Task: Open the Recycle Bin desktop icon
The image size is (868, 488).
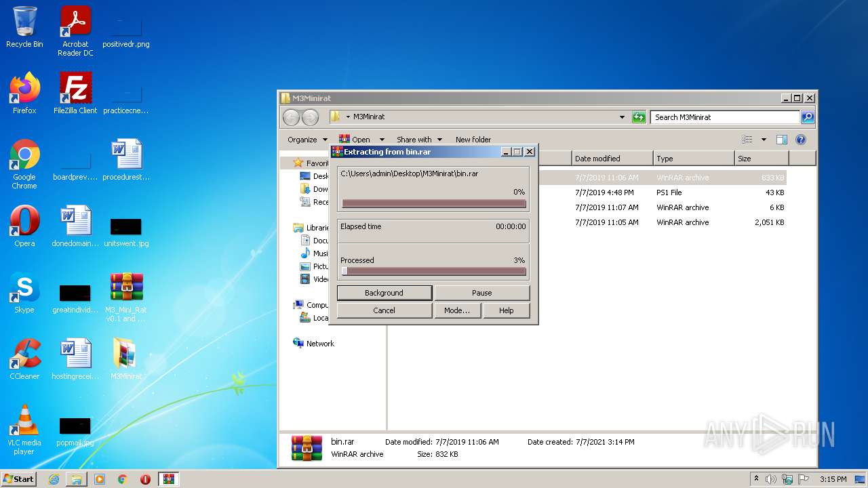Action: coord(24,27)
